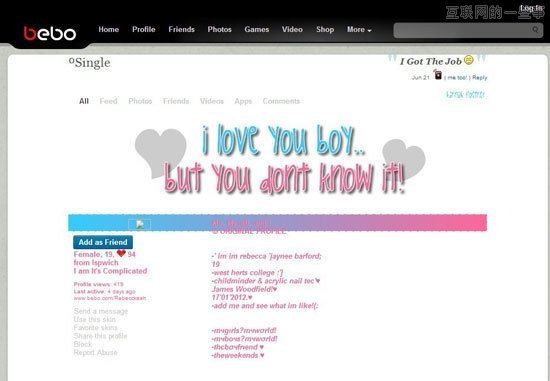Viewport: 550px width, 381px height.
Task: Open the More dropdown menu
Action: click(359, 30)
